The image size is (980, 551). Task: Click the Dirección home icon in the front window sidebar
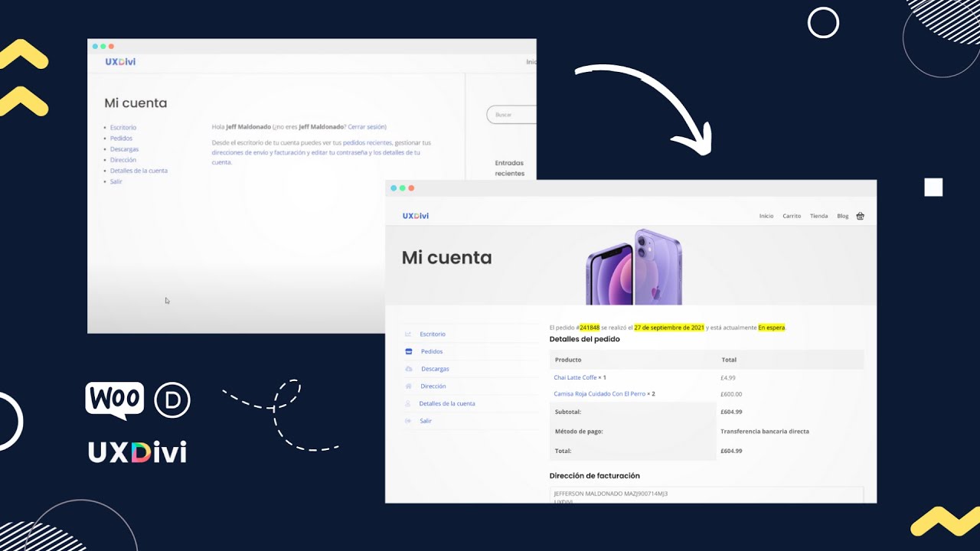[x=408, y=386]
